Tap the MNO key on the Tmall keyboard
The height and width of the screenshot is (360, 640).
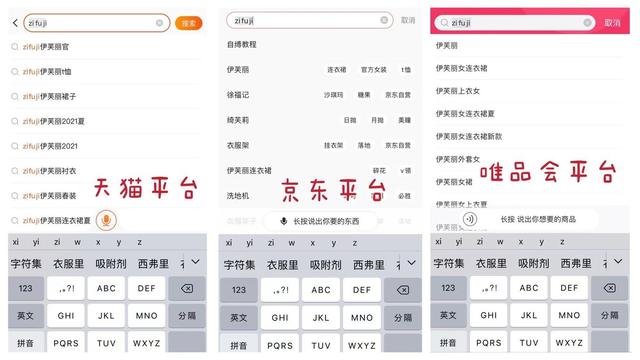point(147,316)
